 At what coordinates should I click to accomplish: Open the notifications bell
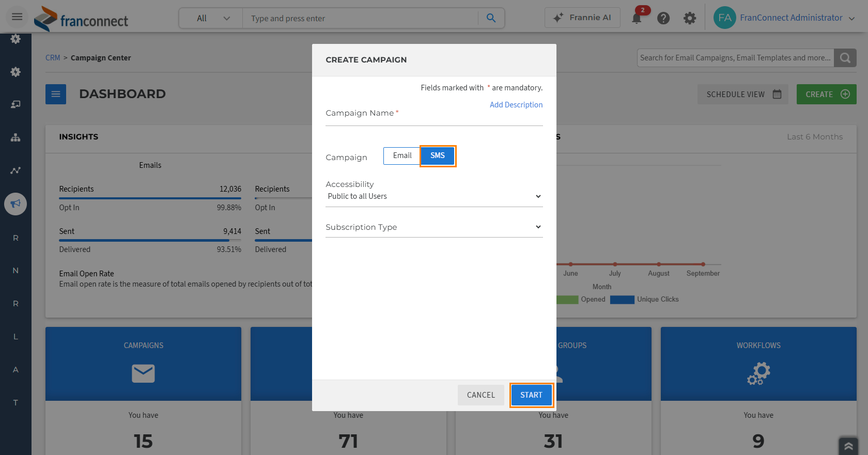(637, 19)
